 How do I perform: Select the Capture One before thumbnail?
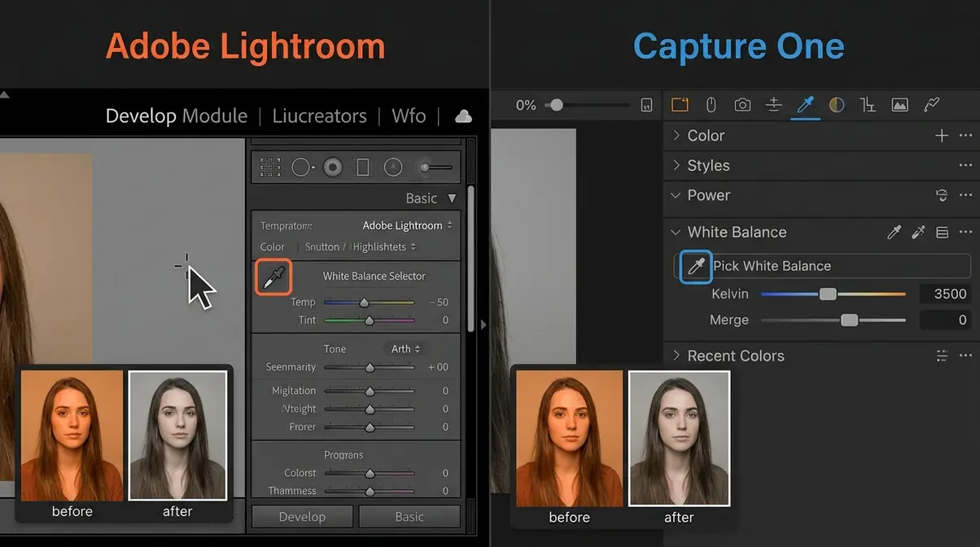[x=569, y=438]
